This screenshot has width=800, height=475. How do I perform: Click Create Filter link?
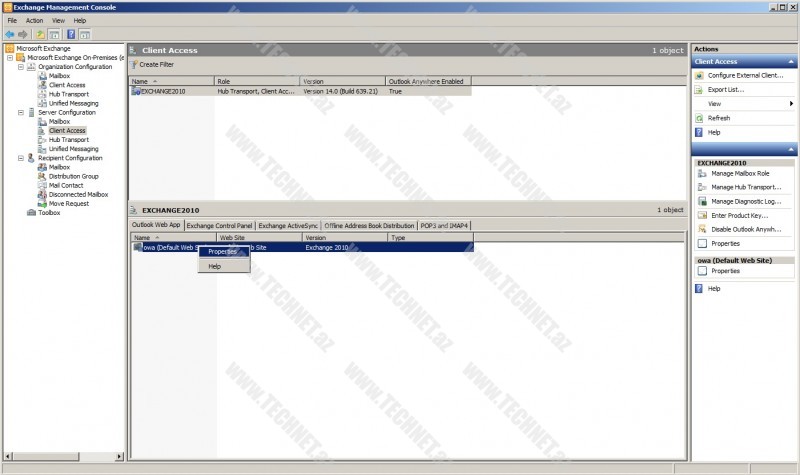click(x=157, y=65)
